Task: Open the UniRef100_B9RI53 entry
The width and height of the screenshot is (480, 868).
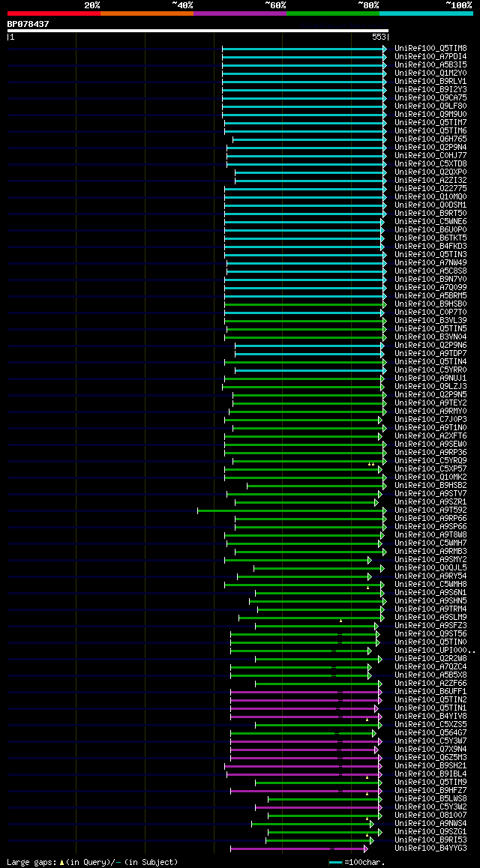Action: [430, 840]
